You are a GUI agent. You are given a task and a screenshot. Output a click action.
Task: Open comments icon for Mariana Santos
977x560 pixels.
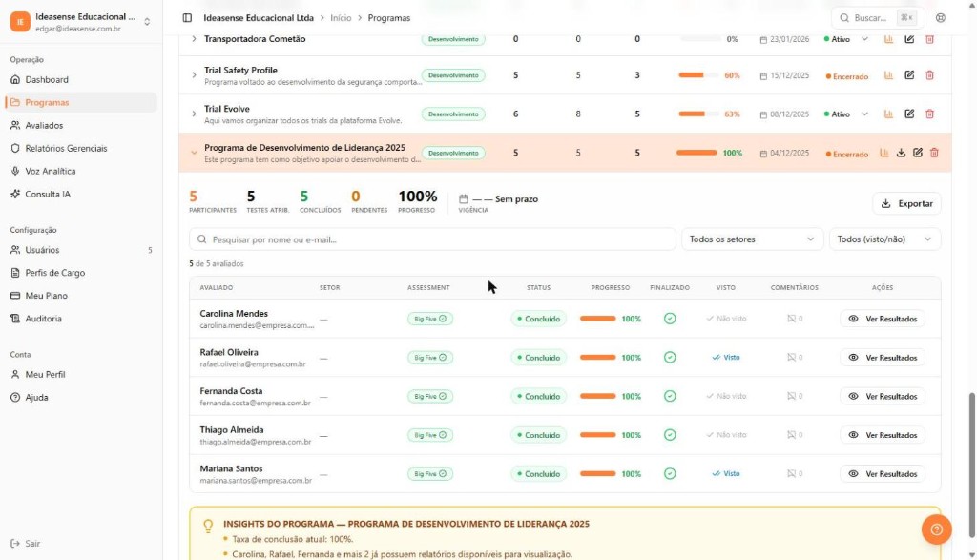point(794,473)
